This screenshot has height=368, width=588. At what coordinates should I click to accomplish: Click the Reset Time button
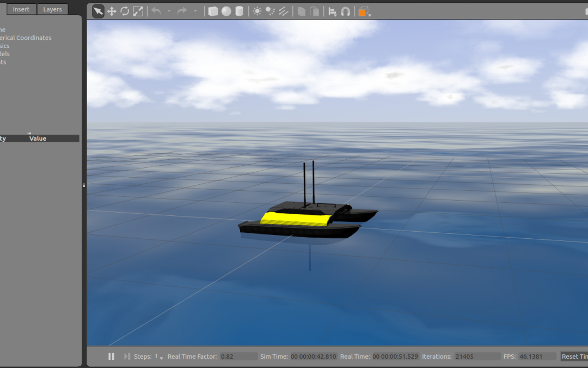coord(574,357)
